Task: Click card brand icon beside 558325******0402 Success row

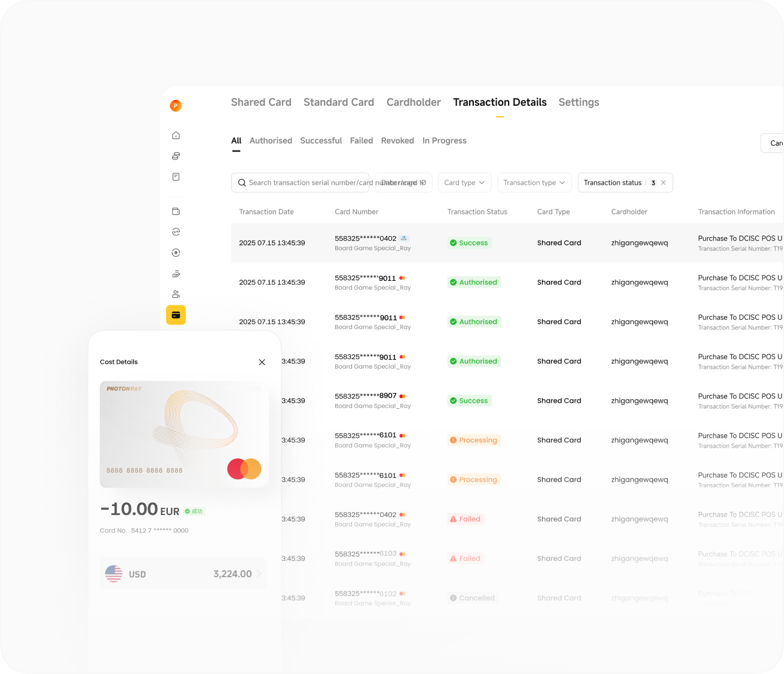Action: 404,238
